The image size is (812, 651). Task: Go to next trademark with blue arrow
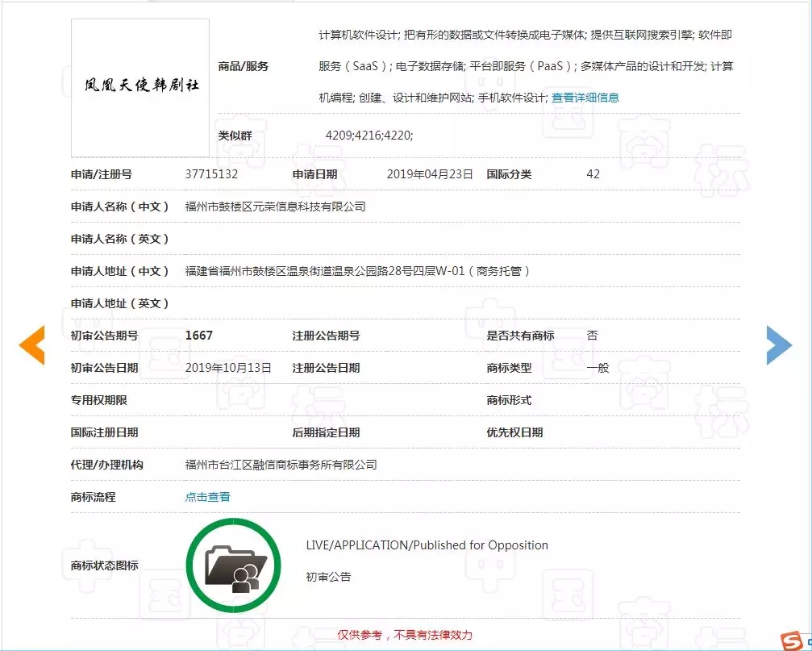tap(779, 345)
